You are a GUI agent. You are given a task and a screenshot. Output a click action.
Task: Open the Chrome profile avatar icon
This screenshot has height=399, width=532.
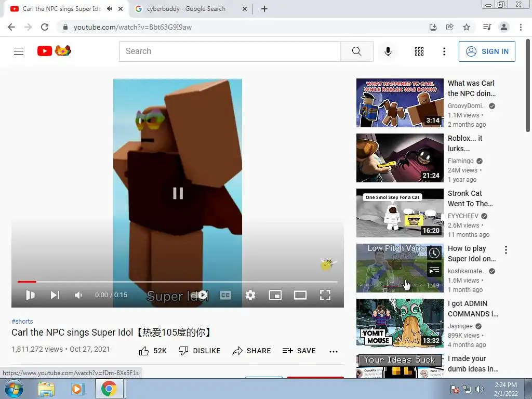pyautogui.click(x=504, y=27)
